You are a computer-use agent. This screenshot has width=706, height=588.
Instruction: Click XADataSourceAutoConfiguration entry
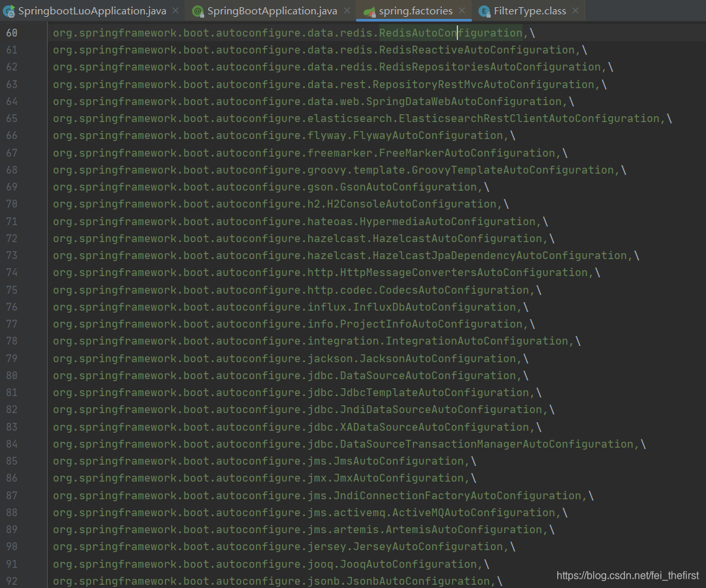[x=435, y=427]
